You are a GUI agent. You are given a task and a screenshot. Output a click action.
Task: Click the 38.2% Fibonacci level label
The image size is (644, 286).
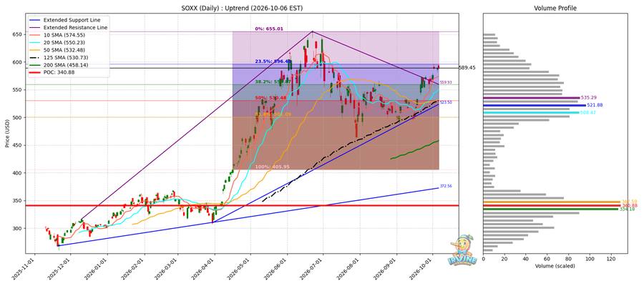click(273, 82)
